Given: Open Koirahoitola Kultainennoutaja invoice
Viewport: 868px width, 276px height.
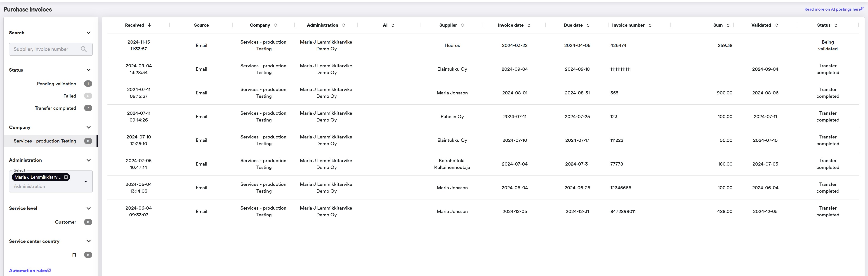Looking at the screenshot, I should pos(483,164).
